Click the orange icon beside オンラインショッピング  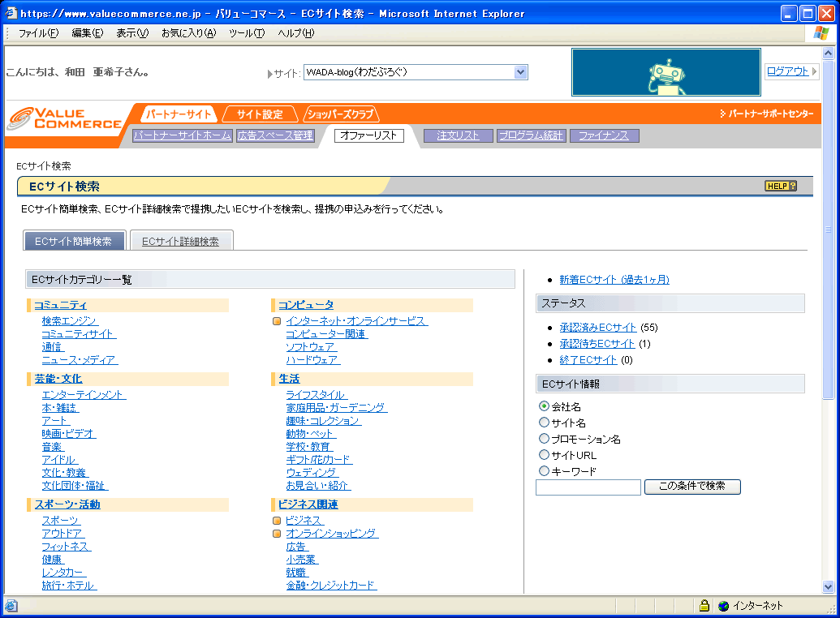click(x=277, y=534)
